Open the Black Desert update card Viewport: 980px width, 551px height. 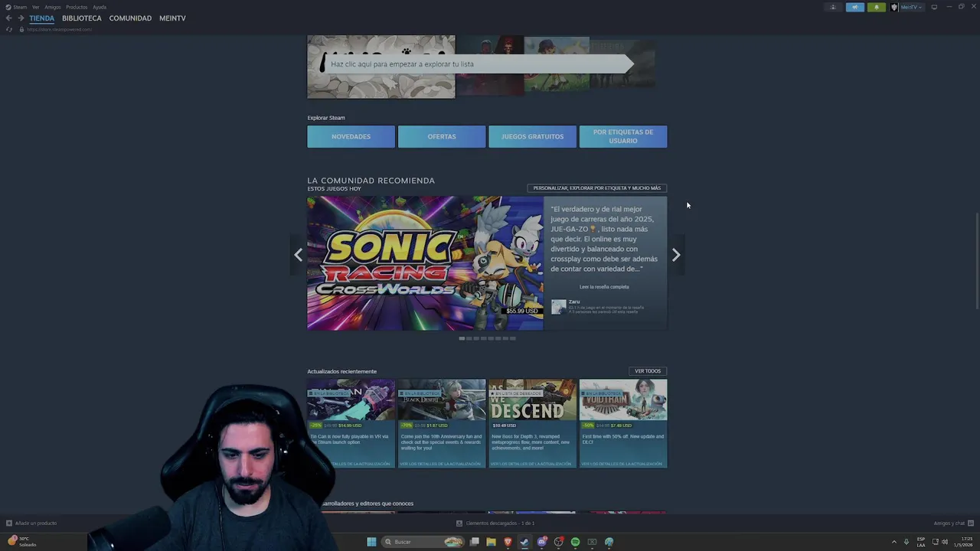tap(442, 423)
